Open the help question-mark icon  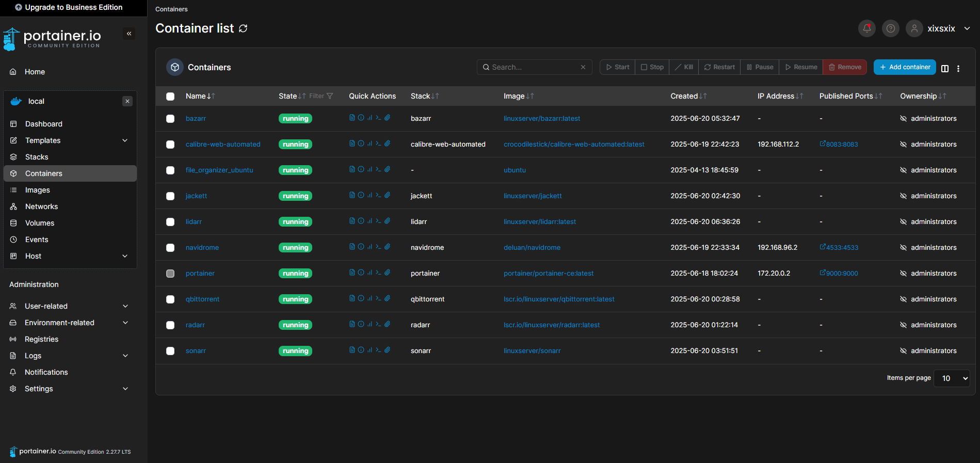coord(891,28)
